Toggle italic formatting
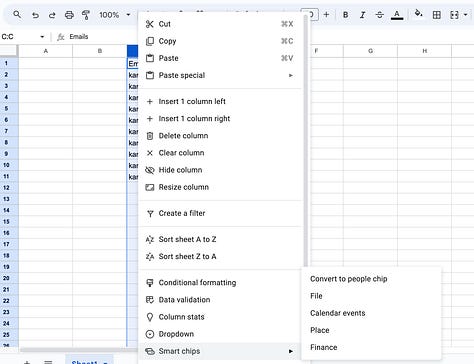Screen dimensions: 474x364 [363, 15]
